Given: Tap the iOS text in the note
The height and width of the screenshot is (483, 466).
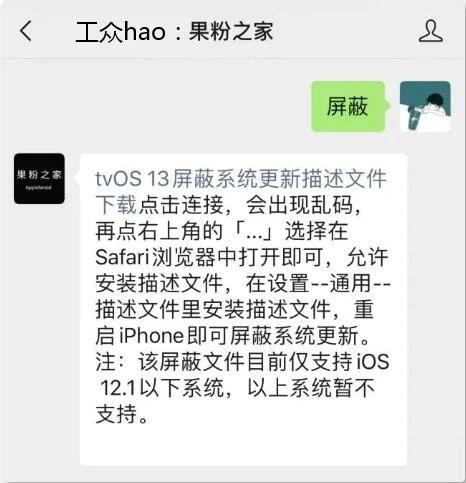Looking at the screenshot, I should [373, 362].
